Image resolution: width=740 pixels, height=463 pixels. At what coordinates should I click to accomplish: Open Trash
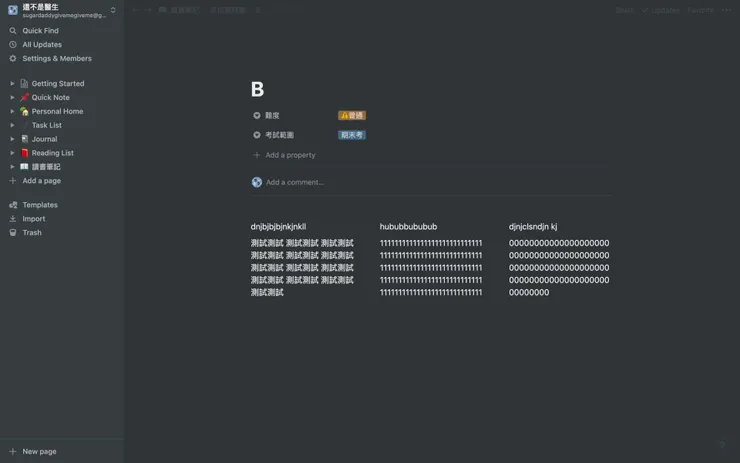[32, 233]
